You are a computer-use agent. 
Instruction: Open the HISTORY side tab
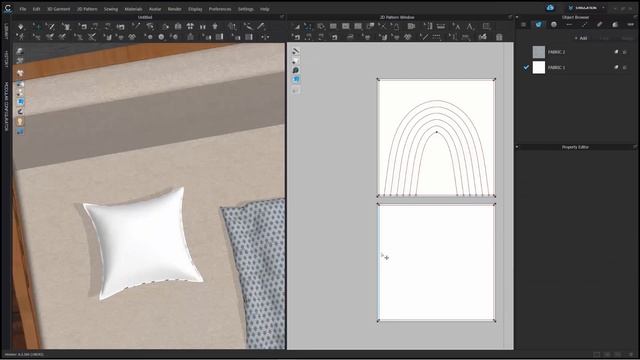(x=6, y=59)
